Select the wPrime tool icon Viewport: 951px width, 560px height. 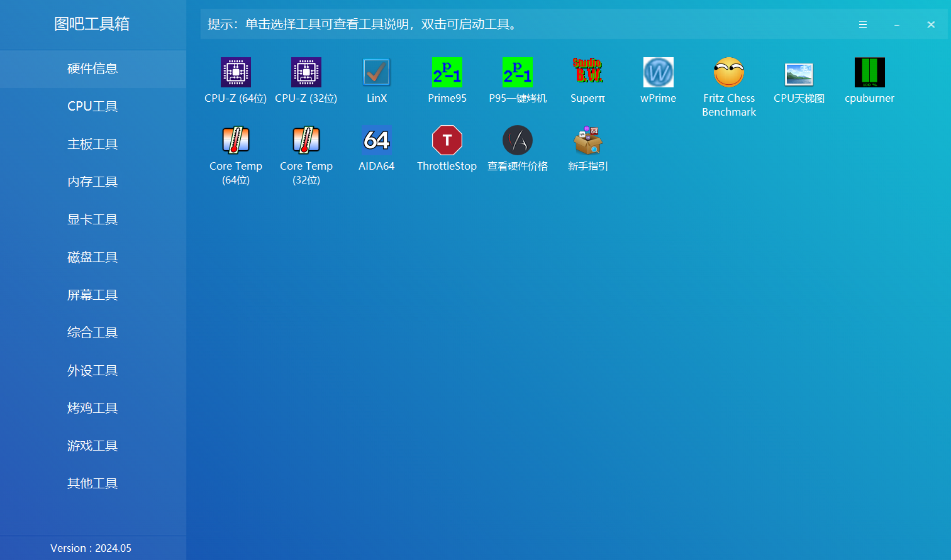[x=659, y=72]
